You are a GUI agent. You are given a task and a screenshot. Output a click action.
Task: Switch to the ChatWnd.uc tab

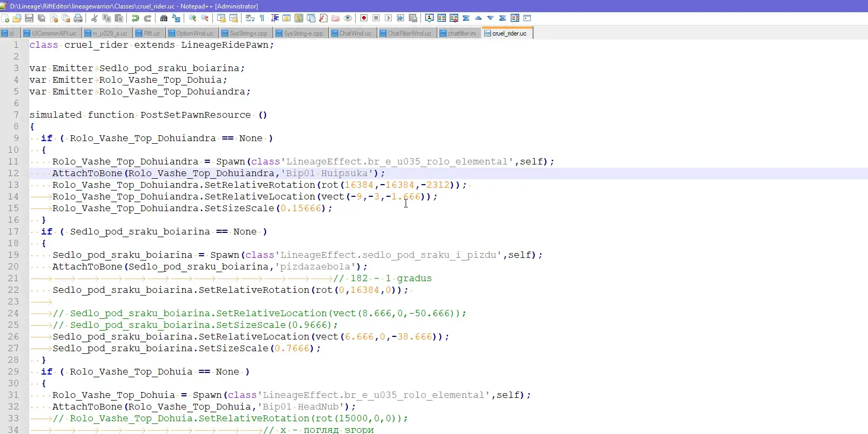[353, 33]
